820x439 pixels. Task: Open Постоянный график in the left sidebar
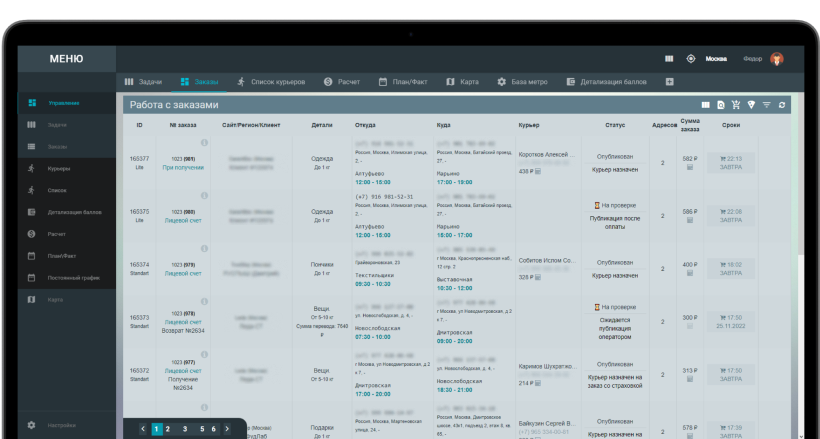pos(67,278)
